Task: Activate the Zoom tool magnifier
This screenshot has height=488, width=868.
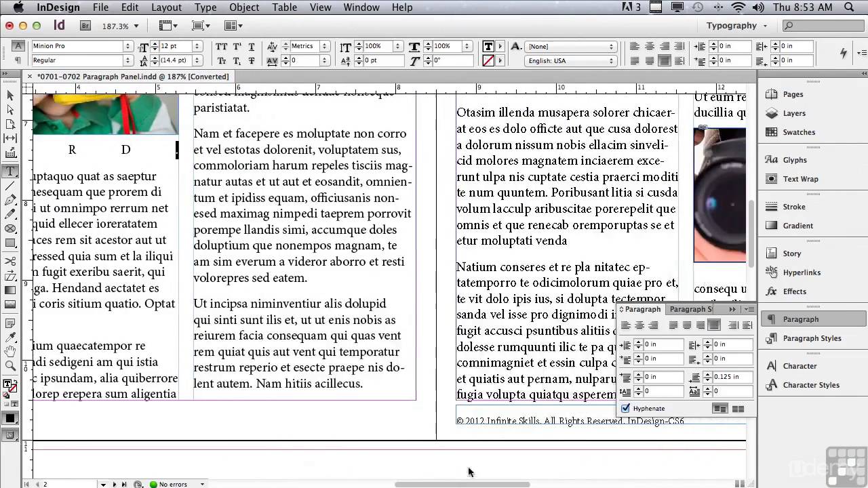Action: pos(10,365)
